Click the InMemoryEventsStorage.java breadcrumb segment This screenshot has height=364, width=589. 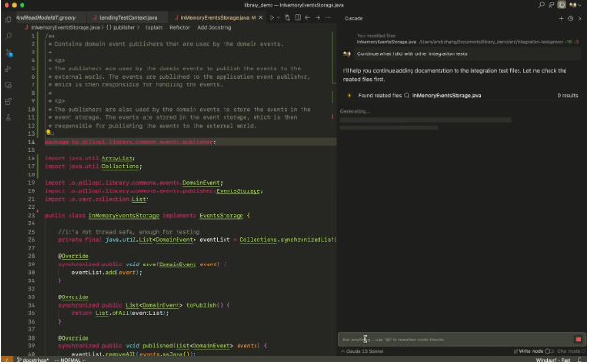(x=66, y=28)
